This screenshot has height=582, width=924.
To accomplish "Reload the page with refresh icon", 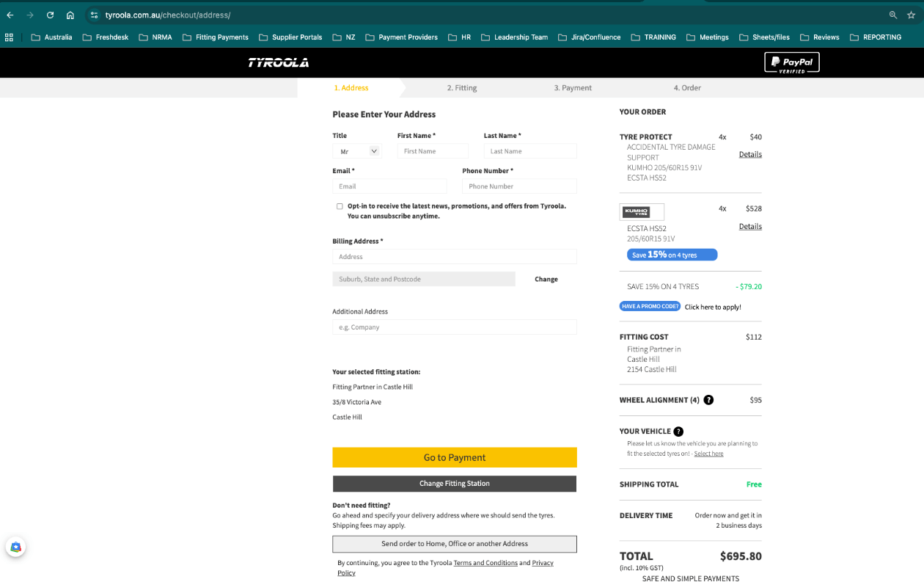I will [50, 15].
